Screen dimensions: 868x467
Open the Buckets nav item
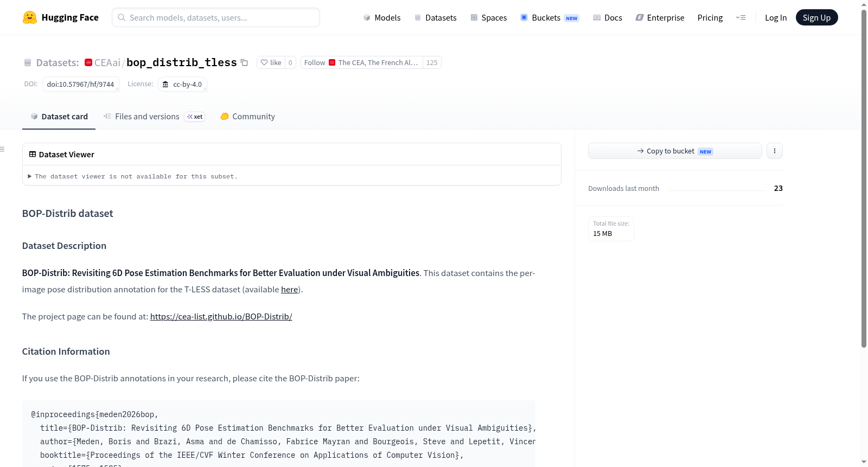pyautogui.click(x=550, y=17)
